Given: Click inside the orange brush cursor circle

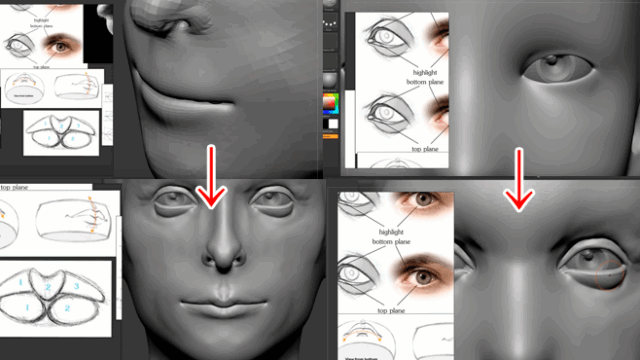Looking at the screenshot, I should pos(610,276).
